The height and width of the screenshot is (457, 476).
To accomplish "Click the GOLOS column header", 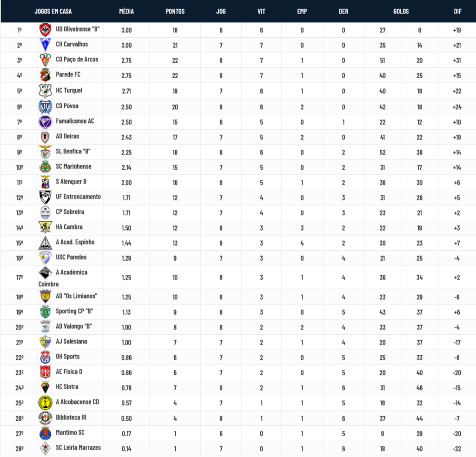I will tap(401, 12).
